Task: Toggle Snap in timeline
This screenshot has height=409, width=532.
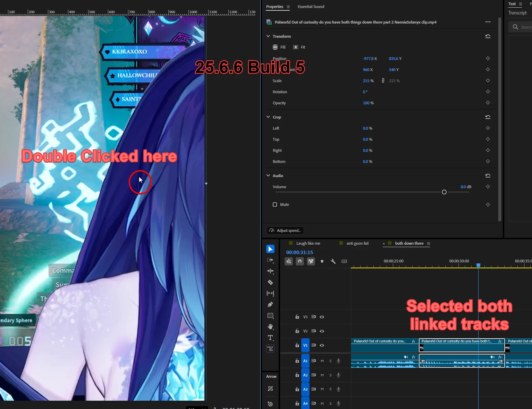Action: coord(300,261)
